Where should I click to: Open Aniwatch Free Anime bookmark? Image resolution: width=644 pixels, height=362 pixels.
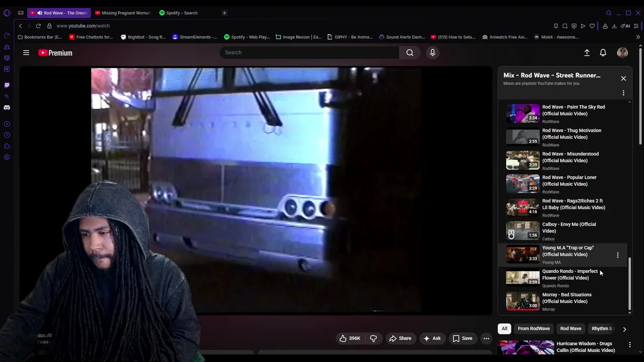pyautogui.click(x=505, y=37)
